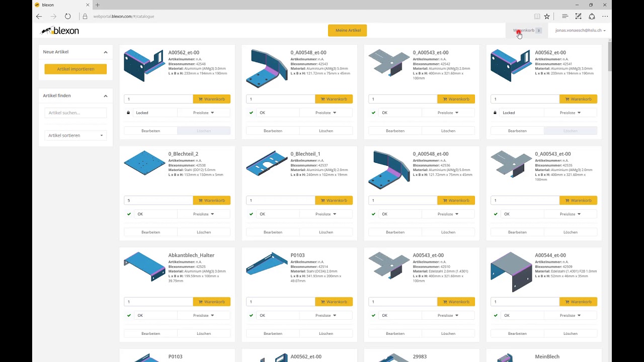This screenshot has width=644, height=362.
Task: Click the blexon logo
Action: (60, 31)
